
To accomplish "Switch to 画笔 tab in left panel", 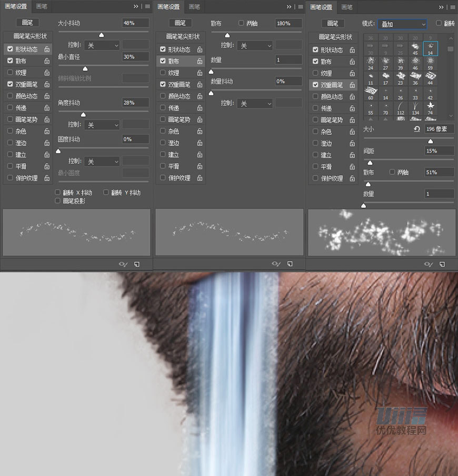I will coord(42,6).
